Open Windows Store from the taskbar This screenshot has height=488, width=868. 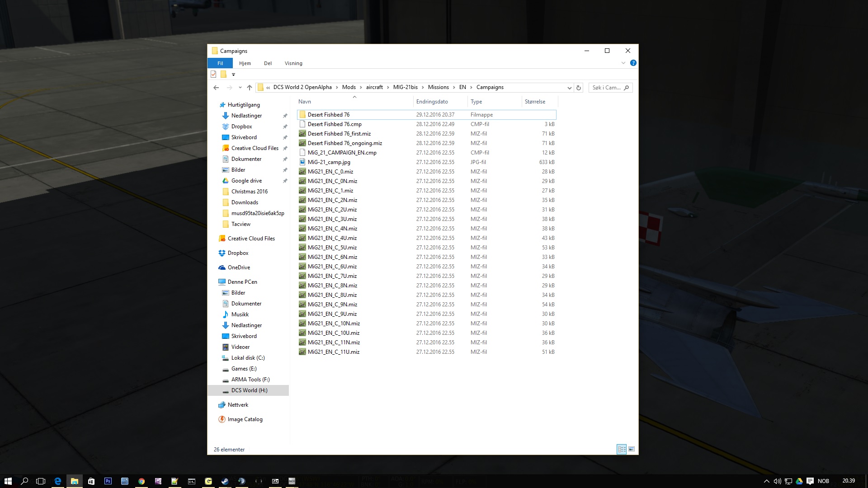91,481
